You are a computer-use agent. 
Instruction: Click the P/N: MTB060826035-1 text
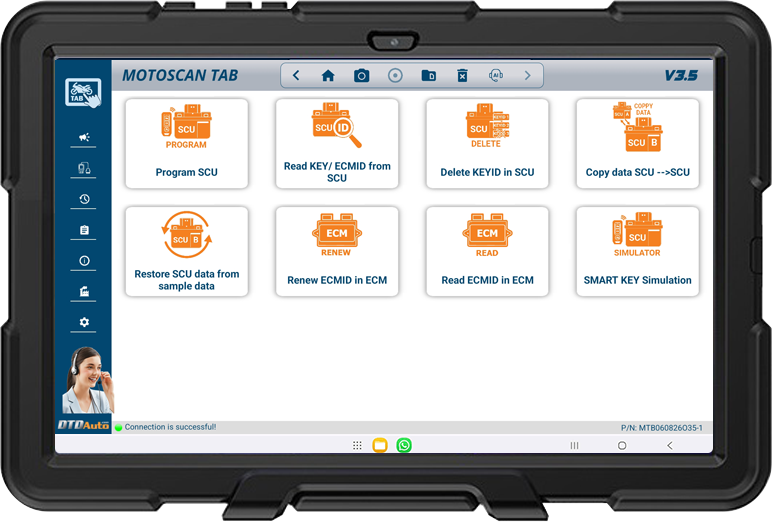[662, 428]
